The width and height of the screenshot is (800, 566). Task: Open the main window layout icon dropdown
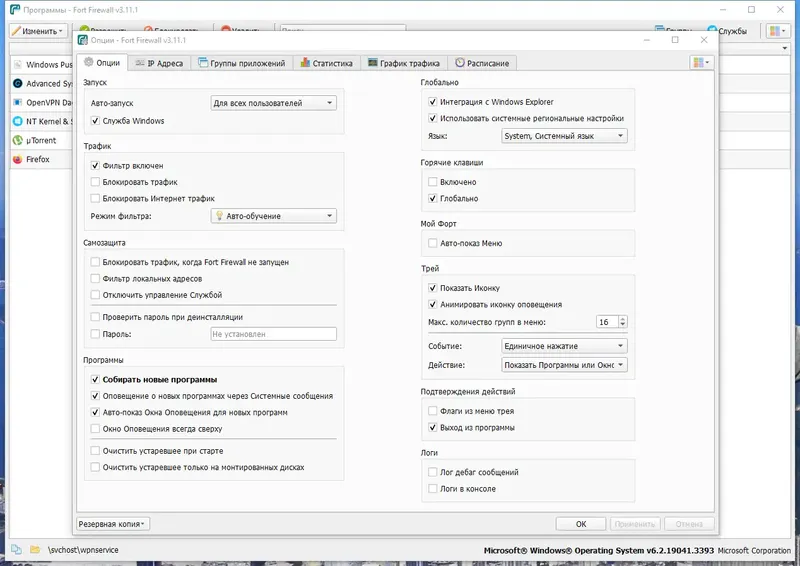point(778,31)
